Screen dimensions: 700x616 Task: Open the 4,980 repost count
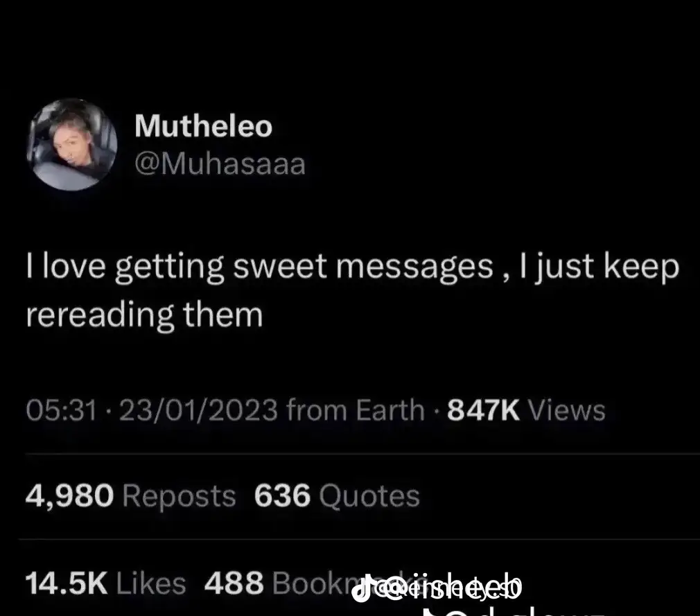pos(69,496)
